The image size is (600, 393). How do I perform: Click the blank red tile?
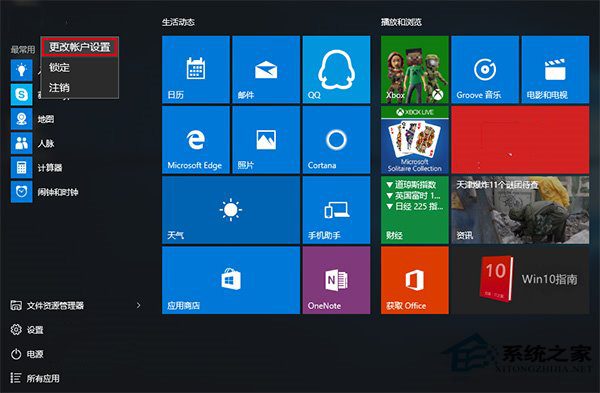(520, 140)
